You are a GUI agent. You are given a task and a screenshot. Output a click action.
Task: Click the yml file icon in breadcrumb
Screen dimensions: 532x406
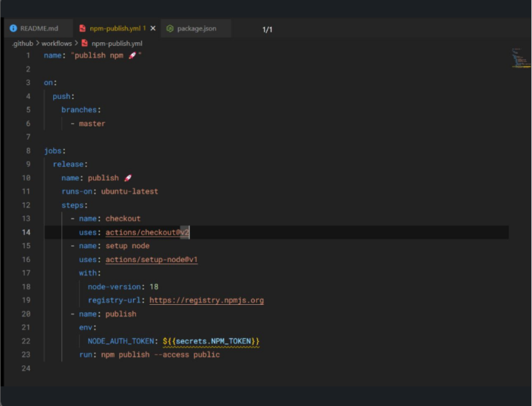click(84, 44)
